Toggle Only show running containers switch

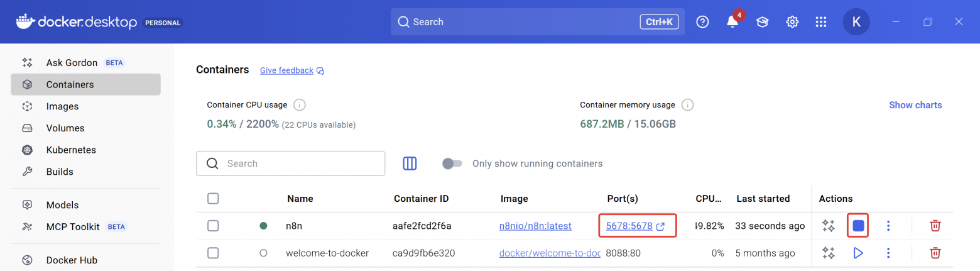(x=452, y=163)
